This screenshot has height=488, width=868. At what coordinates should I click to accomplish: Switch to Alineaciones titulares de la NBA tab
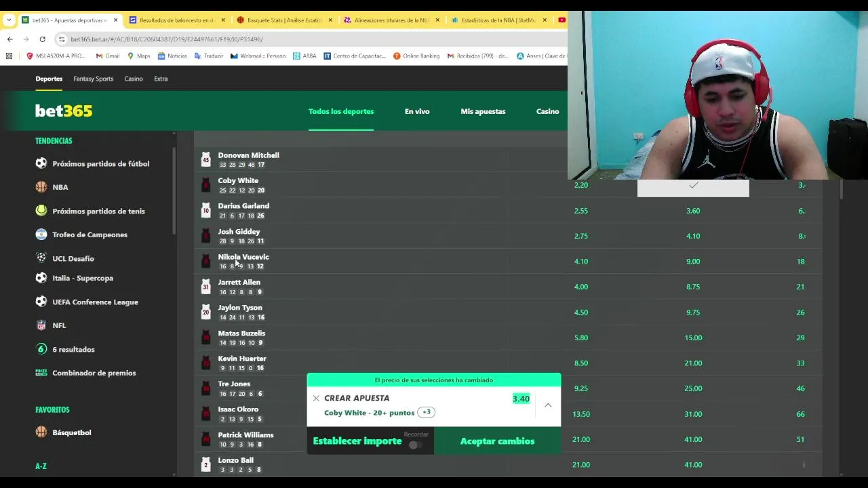(391, 20)
